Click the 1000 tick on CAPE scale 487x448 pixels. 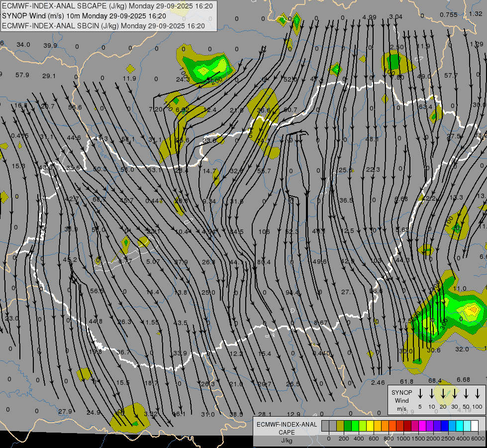403,439
